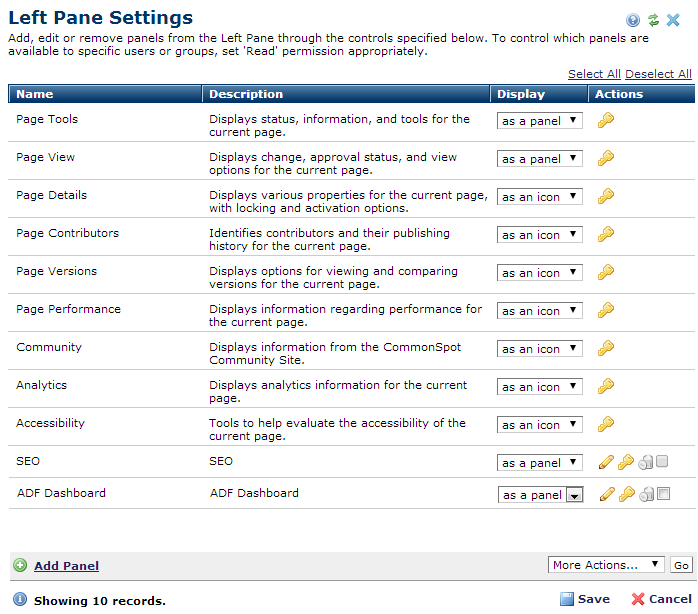Click the Save button
The height and width of the screenshot is (614, 698).
[584, 599]
